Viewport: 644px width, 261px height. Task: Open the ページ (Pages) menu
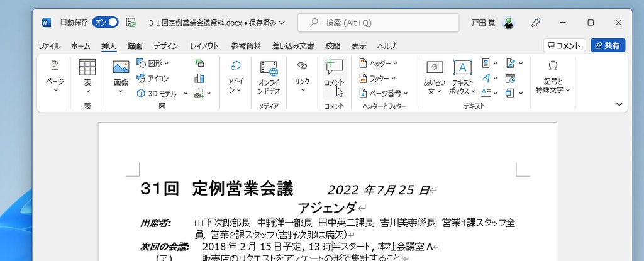coord(55,78)
